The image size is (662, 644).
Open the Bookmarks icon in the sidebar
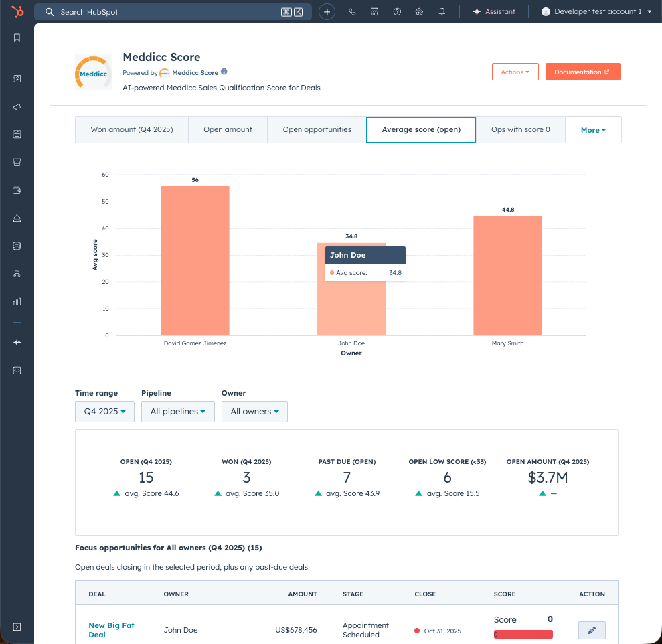click(x=17, y=37)
